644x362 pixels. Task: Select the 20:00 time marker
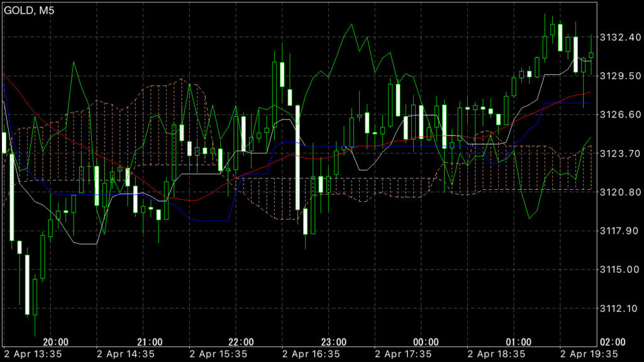[56, 342]
